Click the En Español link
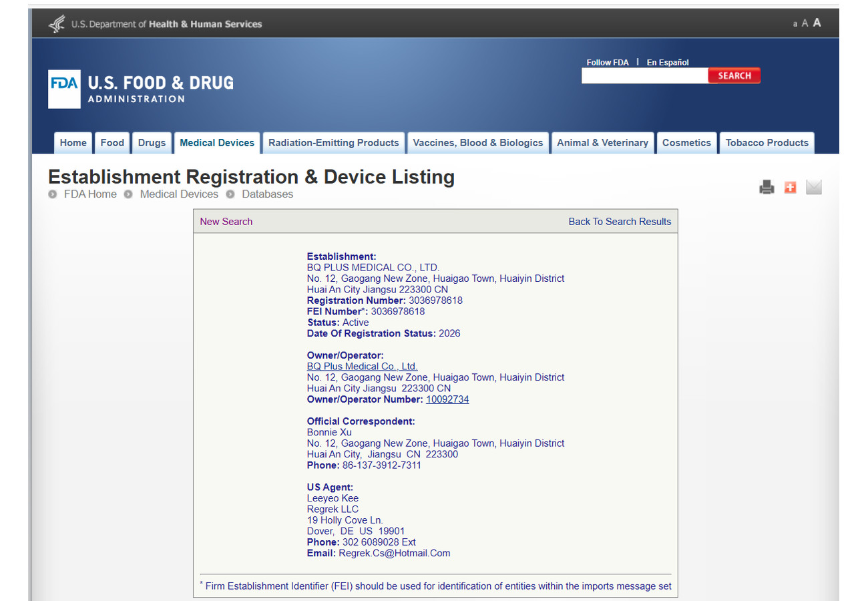This screenshot has width=868, height=601. click(x=668, y=62)
